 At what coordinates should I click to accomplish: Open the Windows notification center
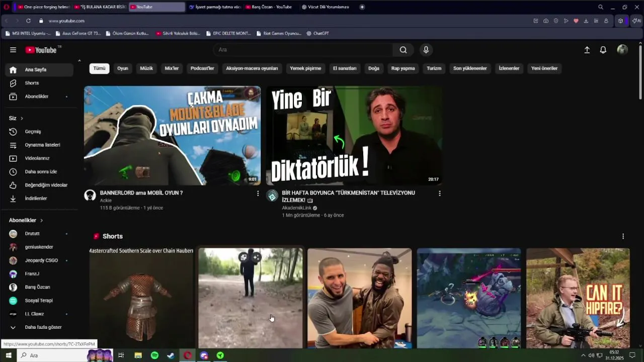point(632,355)
